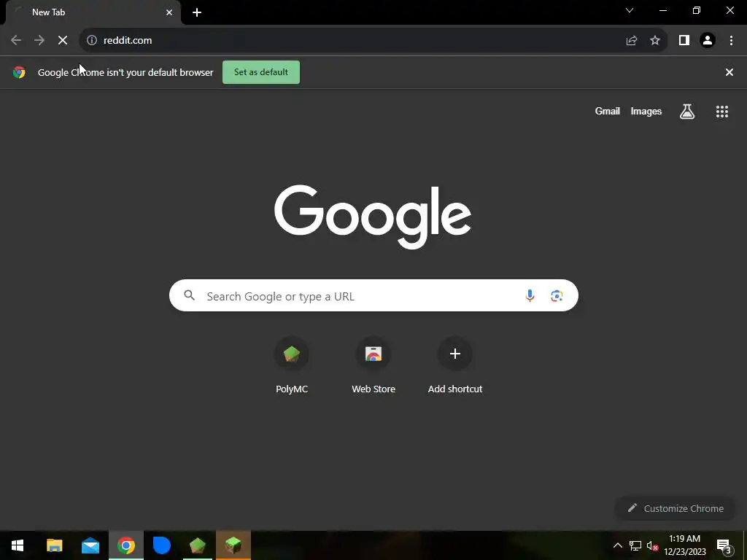The image size is (747, 560).
Task: Show hidden system tray icons
Action: click(617, 545)
